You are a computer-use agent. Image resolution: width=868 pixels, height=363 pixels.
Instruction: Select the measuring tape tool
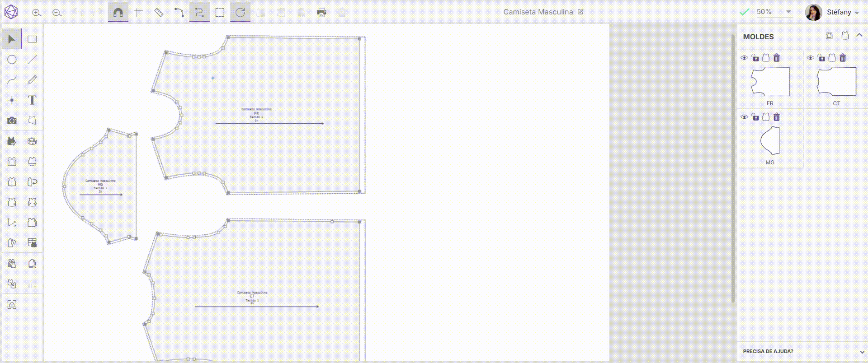(x=32, y=141)
